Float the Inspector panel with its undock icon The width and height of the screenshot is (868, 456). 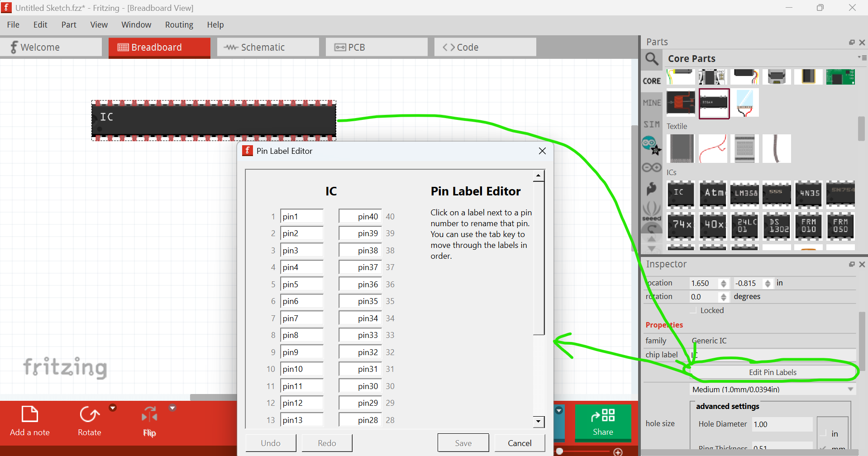pos(852,264)
